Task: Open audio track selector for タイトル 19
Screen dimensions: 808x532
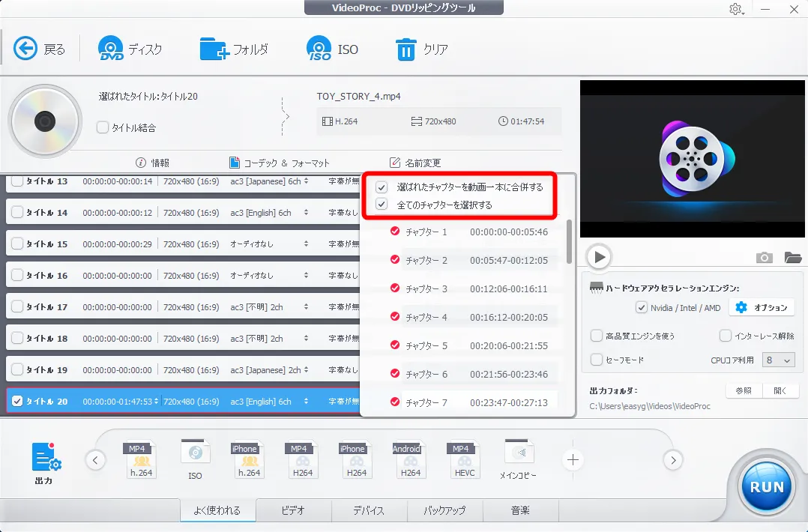Action: pos(306,369)
